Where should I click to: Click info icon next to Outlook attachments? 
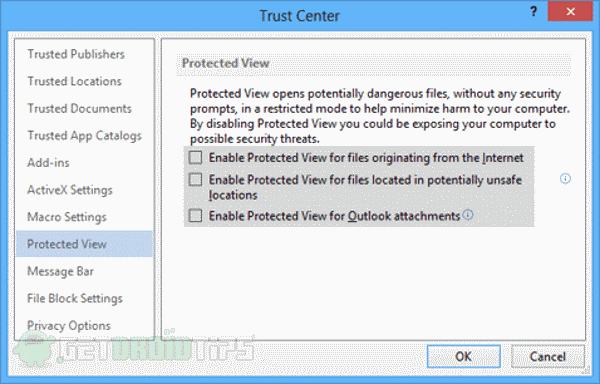pyautogui.click(x=468, y=215)
